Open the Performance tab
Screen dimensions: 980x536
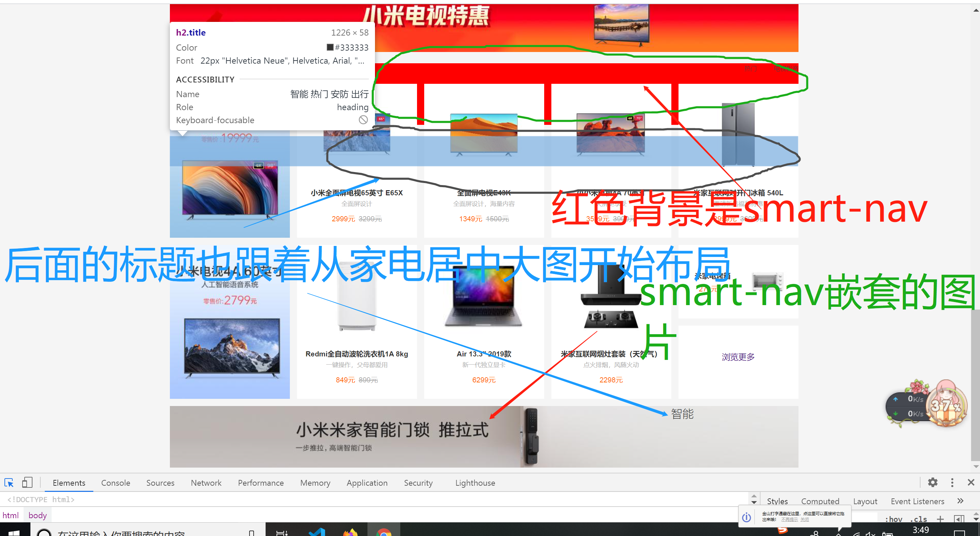coord(261,483)
